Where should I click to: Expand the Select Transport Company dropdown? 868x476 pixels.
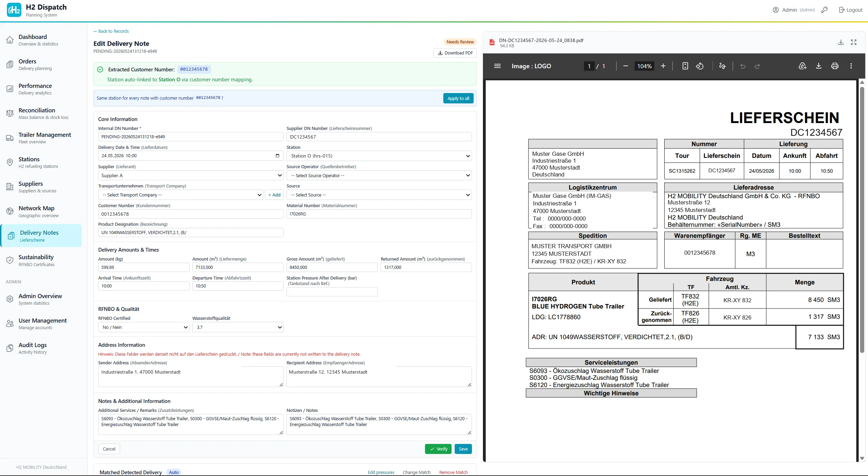pyautogui.click(x=181, y=195)
